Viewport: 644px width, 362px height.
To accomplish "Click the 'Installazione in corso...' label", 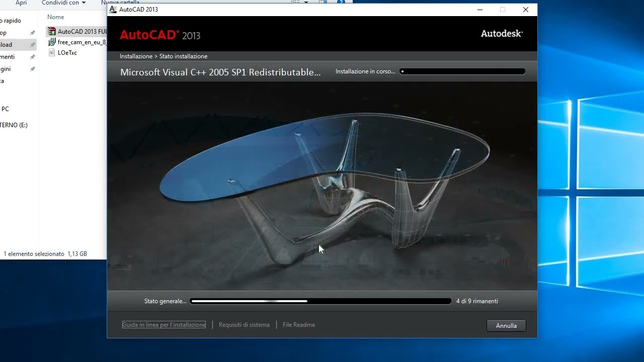I will (366, 71).
